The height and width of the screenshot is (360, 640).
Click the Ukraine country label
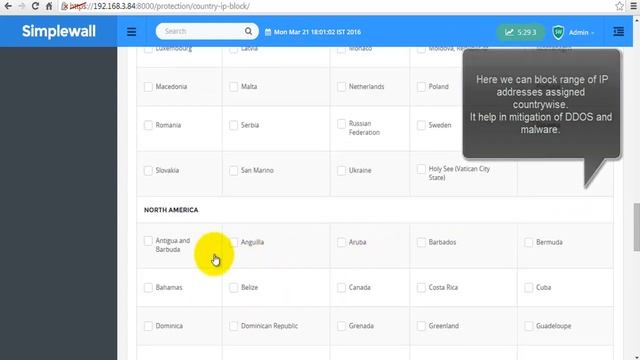[x=360, y=170]
